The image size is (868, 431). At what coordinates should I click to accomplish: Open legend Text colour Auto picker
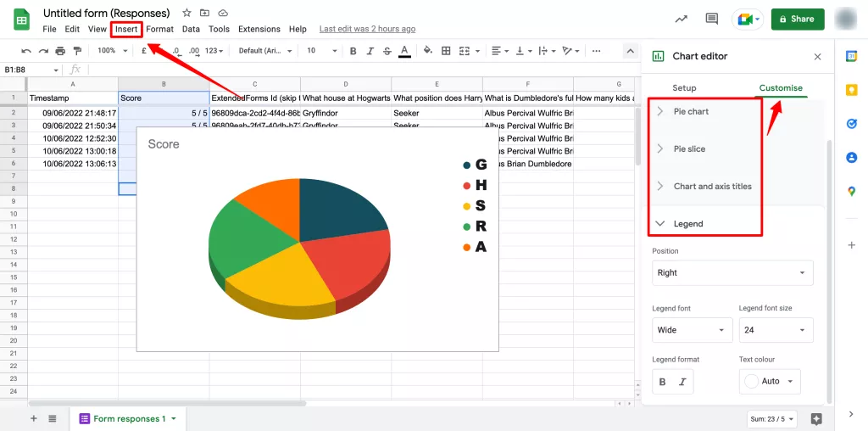[x=770, y=381]
